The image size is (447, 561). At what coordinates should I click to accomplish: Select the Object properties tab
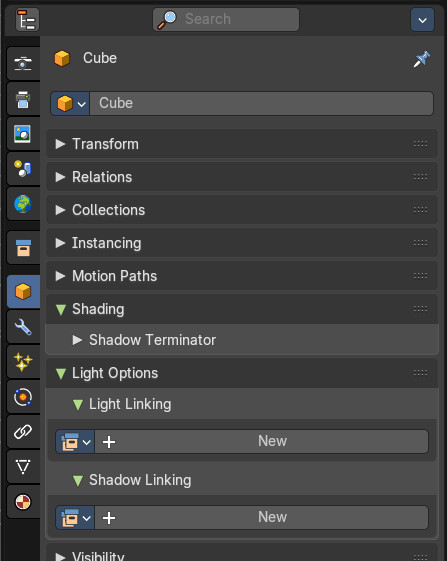coord(23,291)
